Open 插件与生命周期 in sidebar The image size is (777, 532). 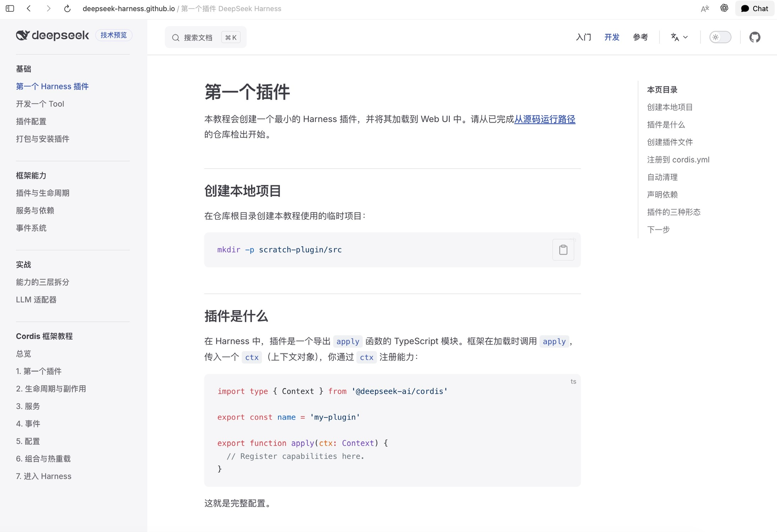43,193
